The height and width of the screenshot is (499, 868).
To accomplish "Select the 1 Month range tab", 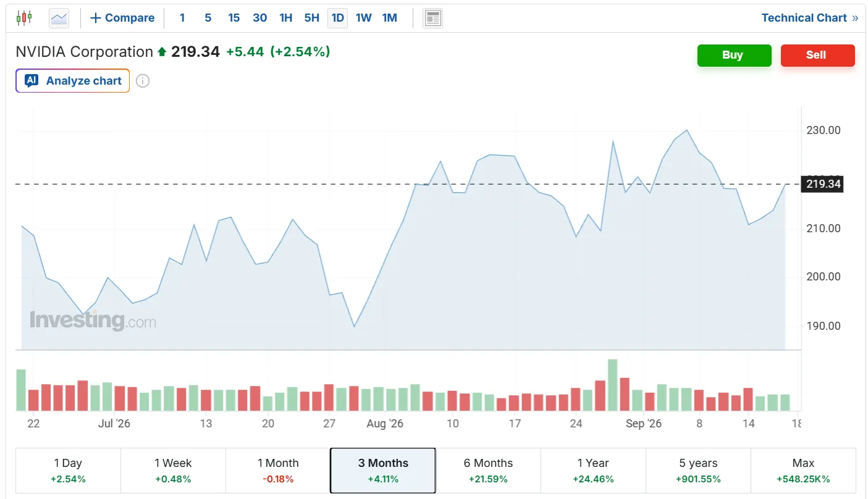I will pos(278,471).
